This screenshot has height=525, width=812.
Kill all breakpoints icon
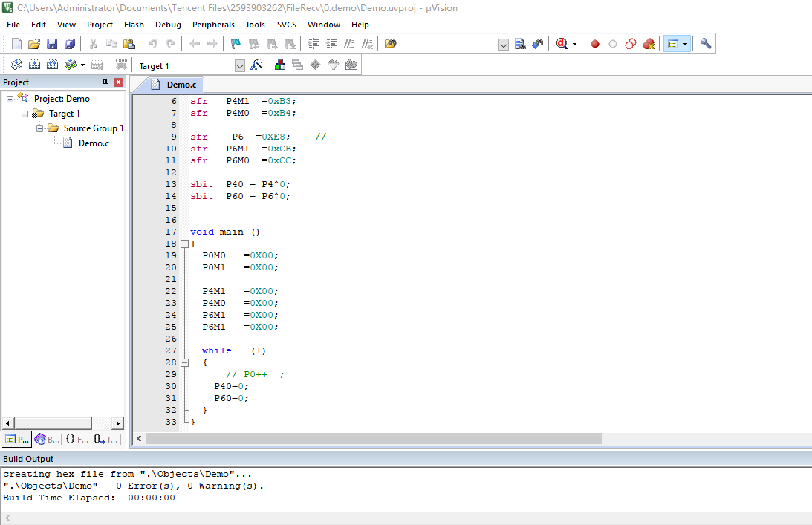[649, 44]
